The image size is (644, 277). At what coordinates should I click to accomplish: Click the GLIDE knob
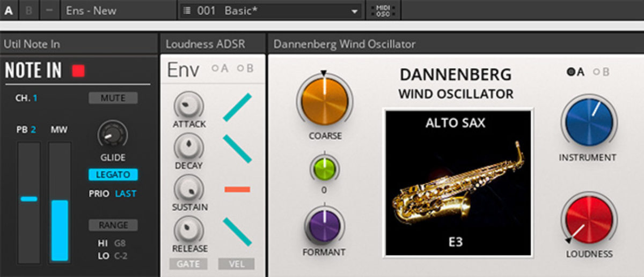[x=113, y=134]
